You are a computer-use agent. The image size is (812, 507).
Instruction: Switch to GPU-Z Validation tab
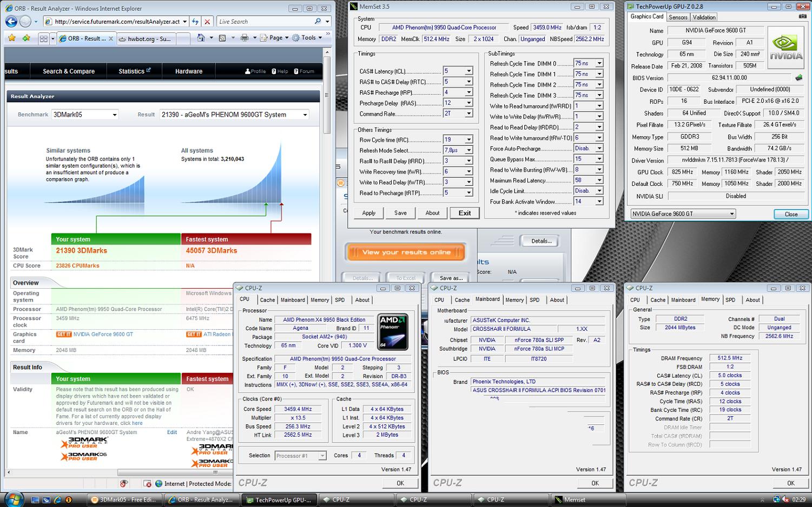click(x=704, y=17)
